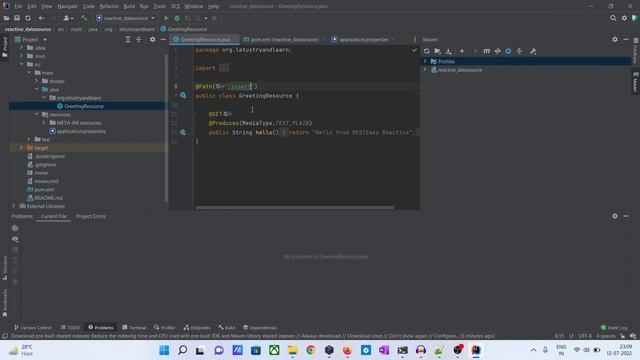640x360 pixels.
Task: Hide the Project tool window
Action: (163, 39)
